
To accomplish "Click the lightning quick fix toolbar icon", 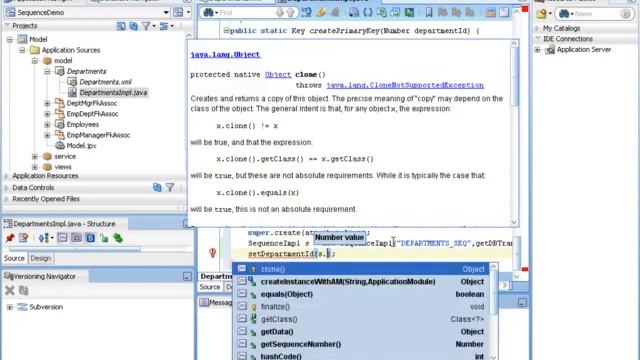I will (321, 13).
